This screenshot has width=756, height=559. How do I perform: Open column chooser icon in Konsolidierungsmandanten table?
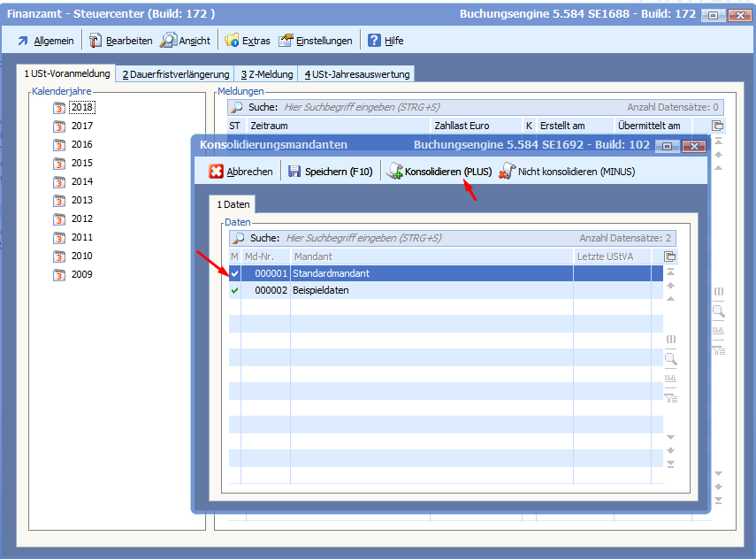tap(670, 257)
